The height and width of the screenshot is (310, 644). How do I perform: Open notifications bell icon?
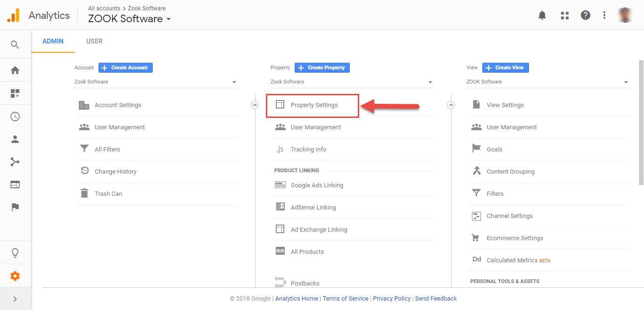542,16
